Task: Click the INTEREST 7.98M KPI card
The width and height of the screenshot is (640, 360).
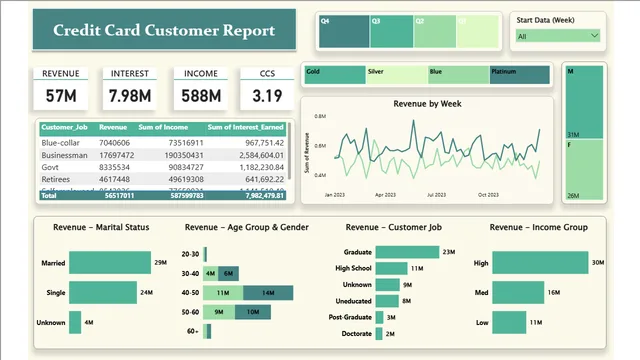Action: tap(129, 89)
